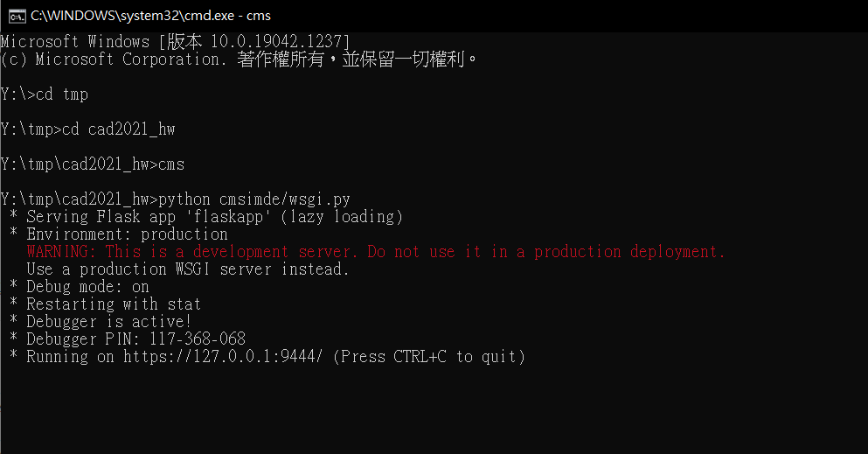
Task: Click the Microsoft Corporation copyright line
Action: click(239, 59)
